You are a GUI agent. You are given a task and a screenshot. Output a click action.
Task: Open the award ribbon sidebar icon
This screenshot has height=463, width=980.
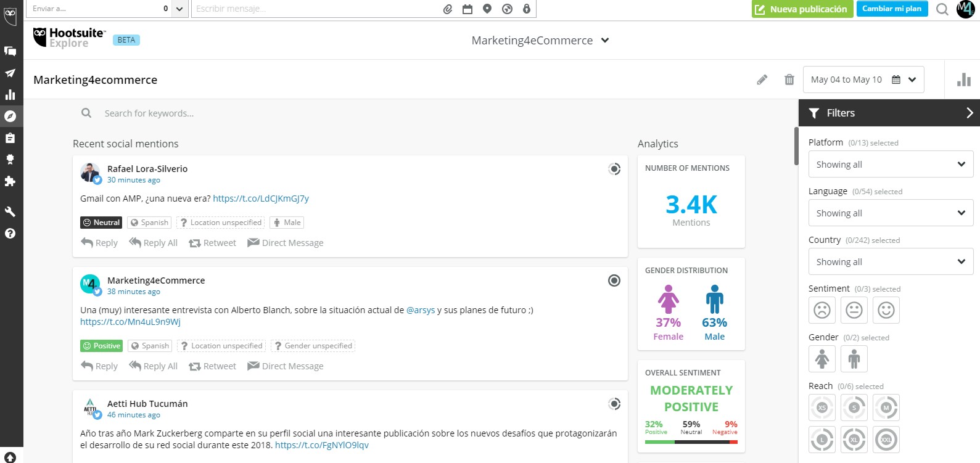point(10,159)
